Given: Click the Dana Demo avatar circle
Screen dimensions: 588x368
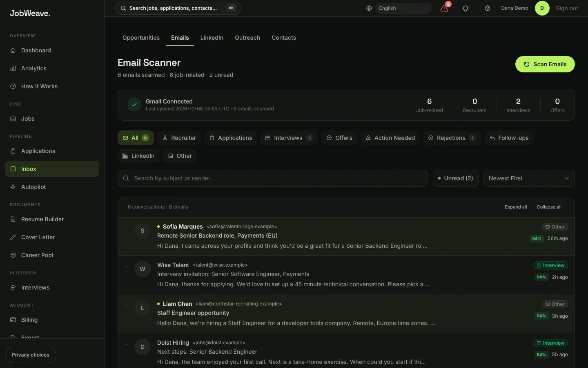Looking at the screenshot, I should (542, 8).
